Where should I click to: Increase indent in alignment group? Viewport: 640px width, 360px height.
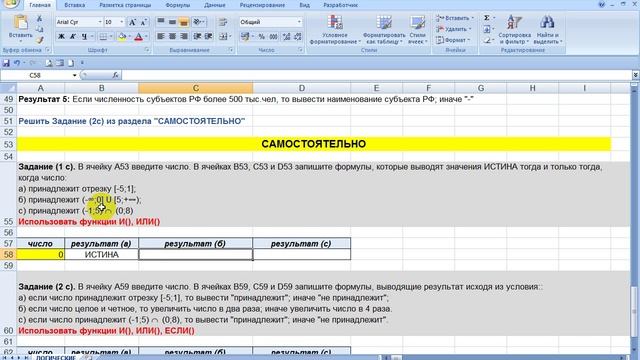[x=209, y=36]
